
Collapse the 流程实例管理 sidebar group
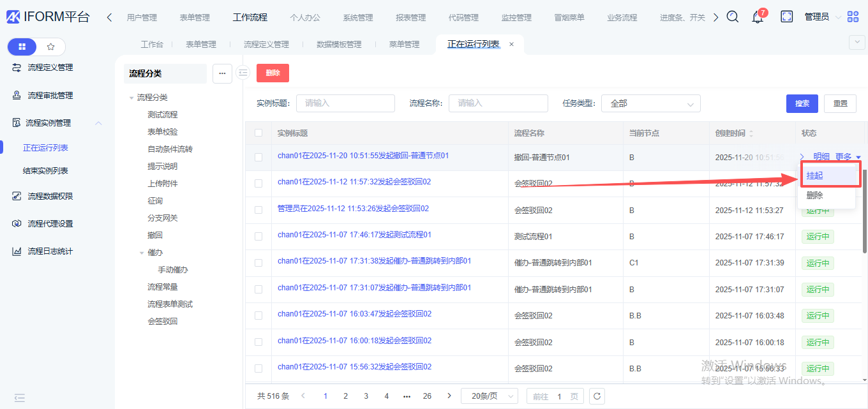click(98, 123)
